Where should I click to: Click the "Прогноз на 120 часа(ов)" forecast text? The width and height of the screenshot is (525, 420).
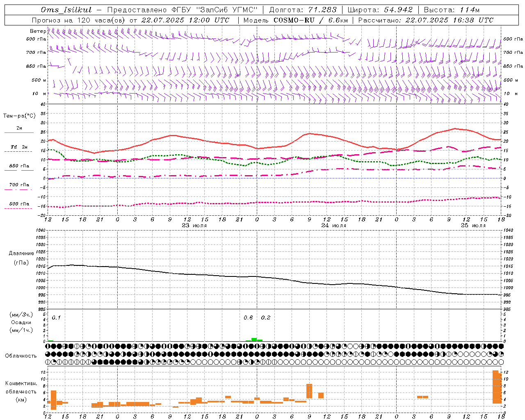(79, 20)
